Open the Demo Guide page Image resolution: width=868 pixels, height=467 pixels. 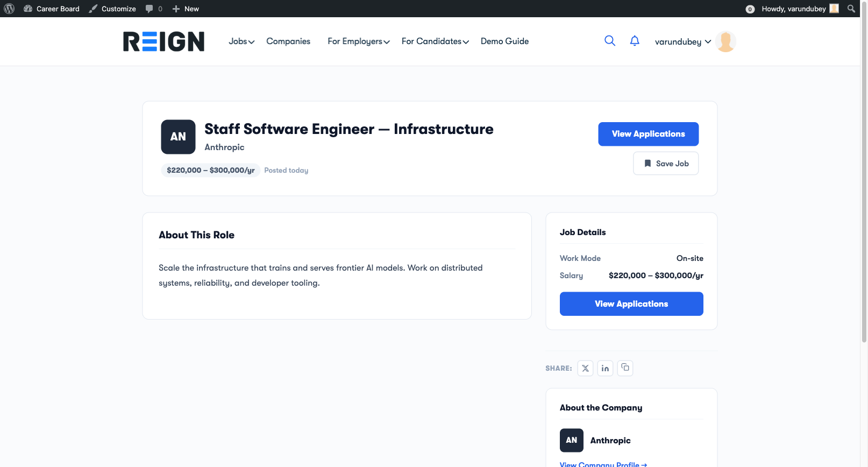(504, 41)
